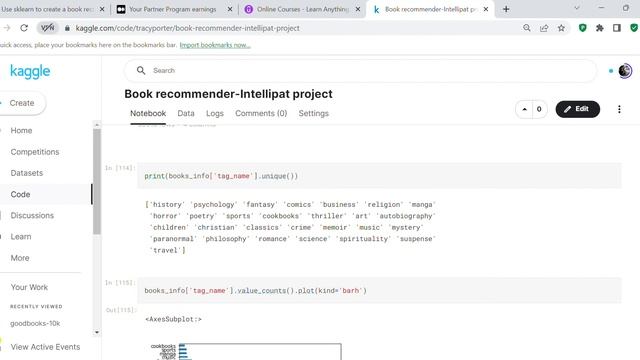The image size is (640, 360).
Task: Go forward with browser arrow
Action: pyautogui.click(x=7, y=28)
